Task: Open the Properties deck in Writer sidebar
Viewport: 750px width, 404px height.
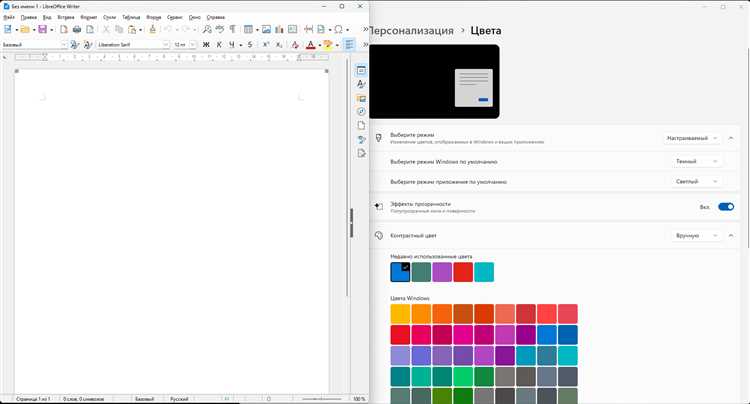Action: click(x=361, y=70)
